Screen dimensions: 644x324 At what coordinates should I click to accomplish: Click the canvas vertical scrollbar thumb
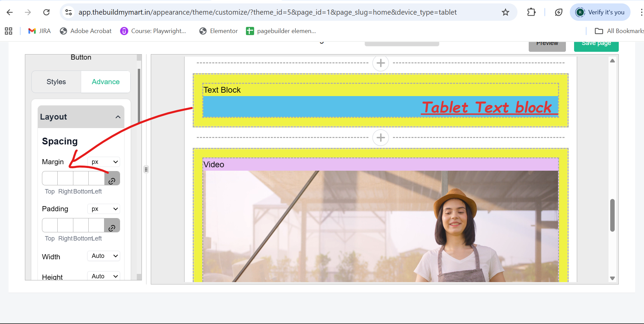pyautogui.click(x=612, y=215)
